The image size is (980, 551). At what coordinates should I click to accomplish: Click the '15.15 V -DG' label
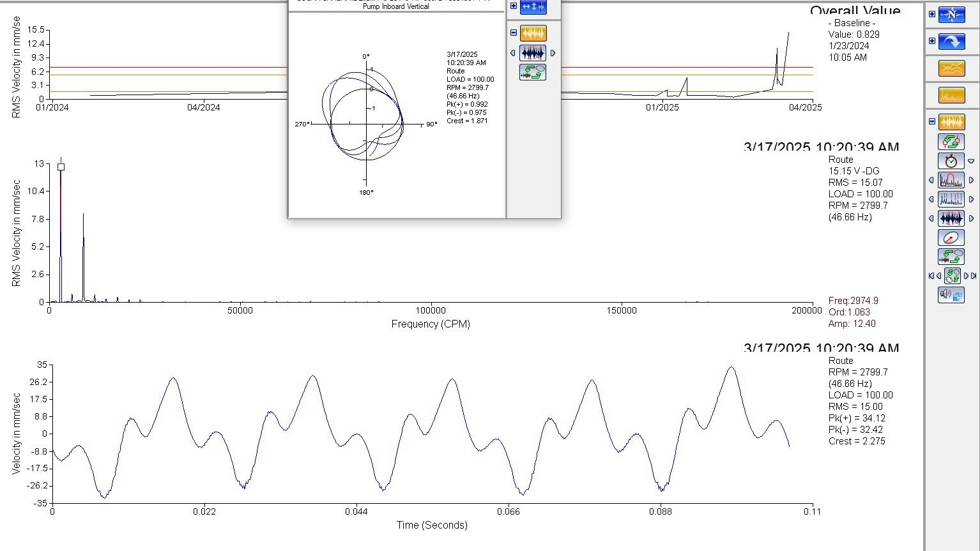tap(854, 171)
